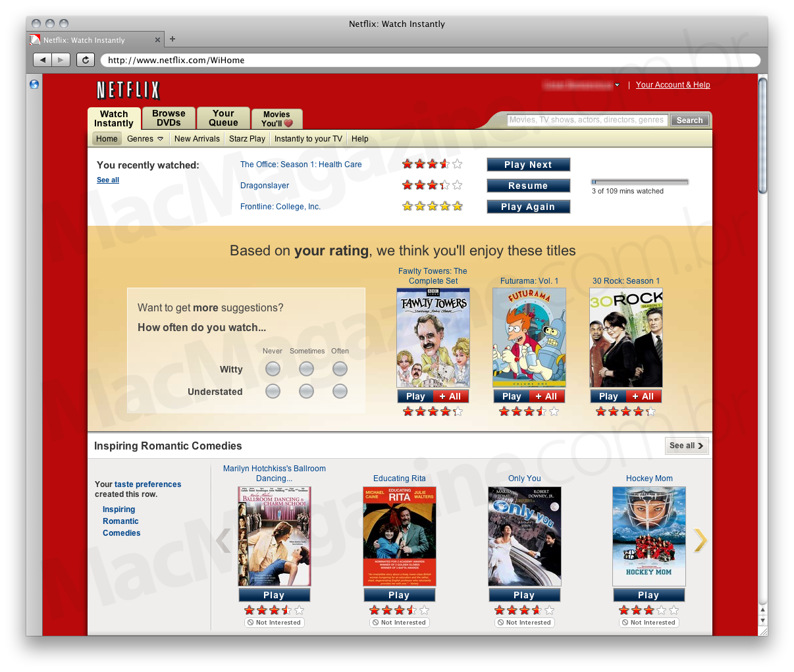Select Never for Understated
Viewport: 794px width, 672px height.
pos(273,392)
